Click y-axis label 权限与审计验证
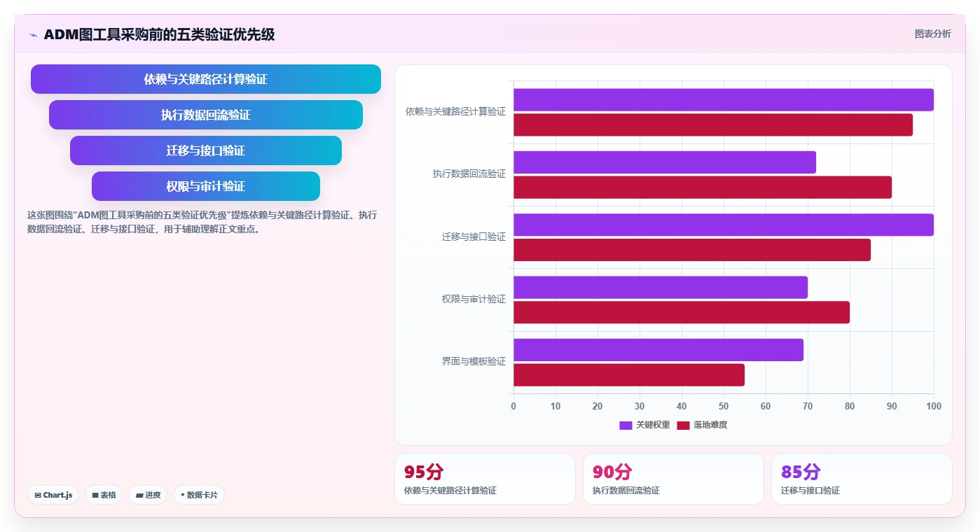The width and height of the screenshot is (980, 532). pyautogui.click(x=474, y=299)
